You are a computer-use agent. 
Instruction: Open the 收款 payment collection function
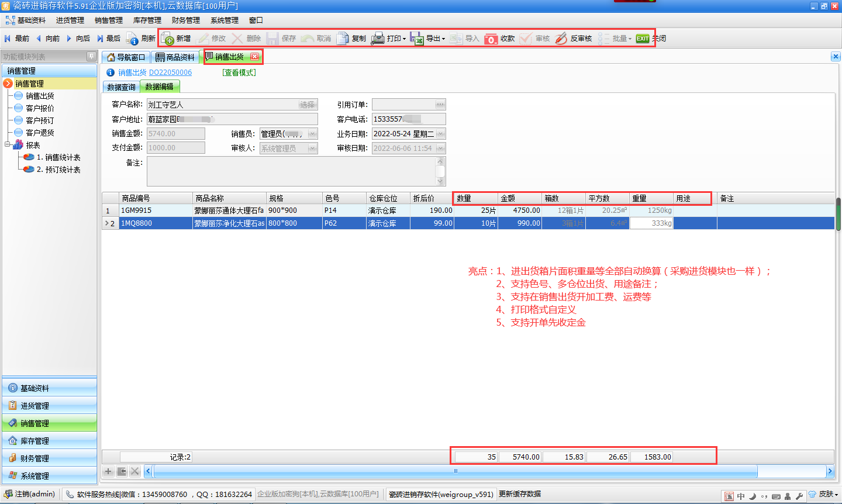[x=500, y=39]
